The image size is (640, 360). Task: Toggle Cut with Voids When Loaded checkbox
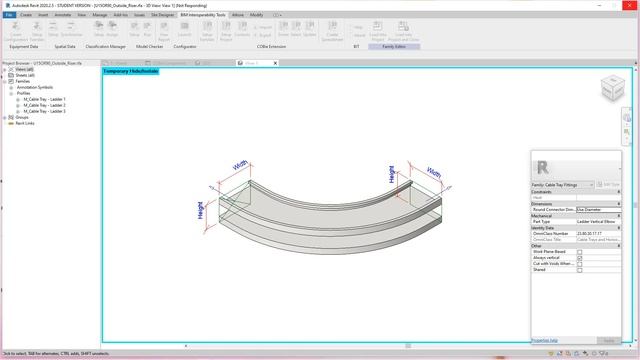[580, 264]
